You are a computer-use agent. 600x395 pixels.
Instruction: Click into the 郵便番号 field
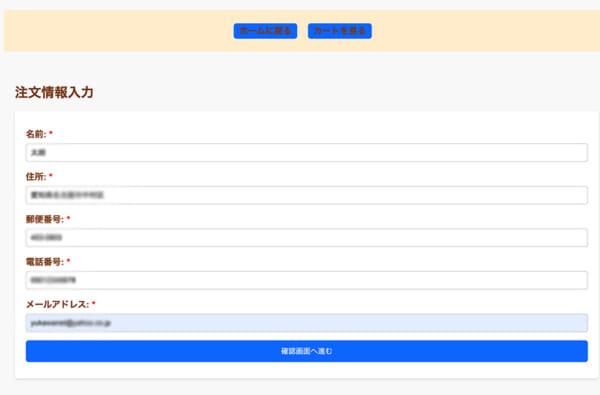[x=307, y=237]
